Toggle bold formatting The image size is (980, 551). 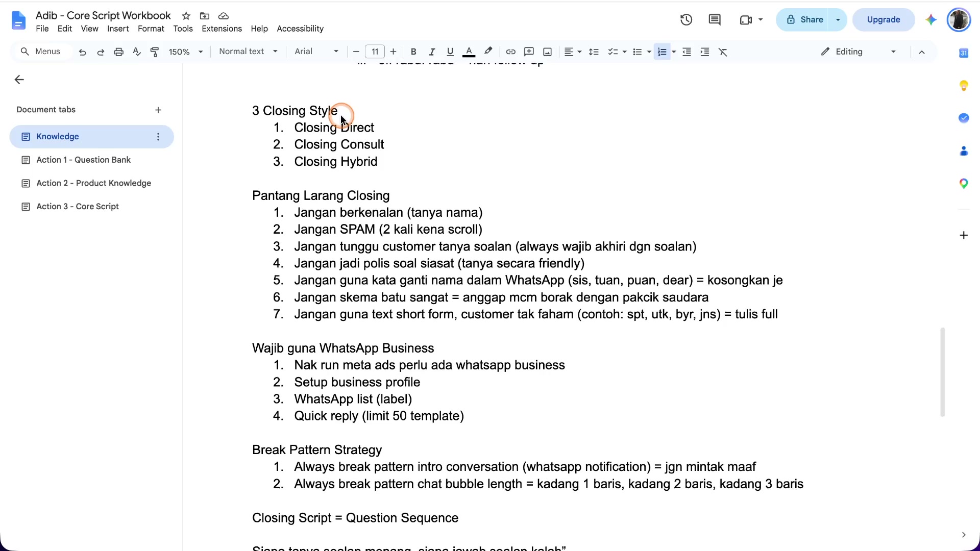(413, 52)
